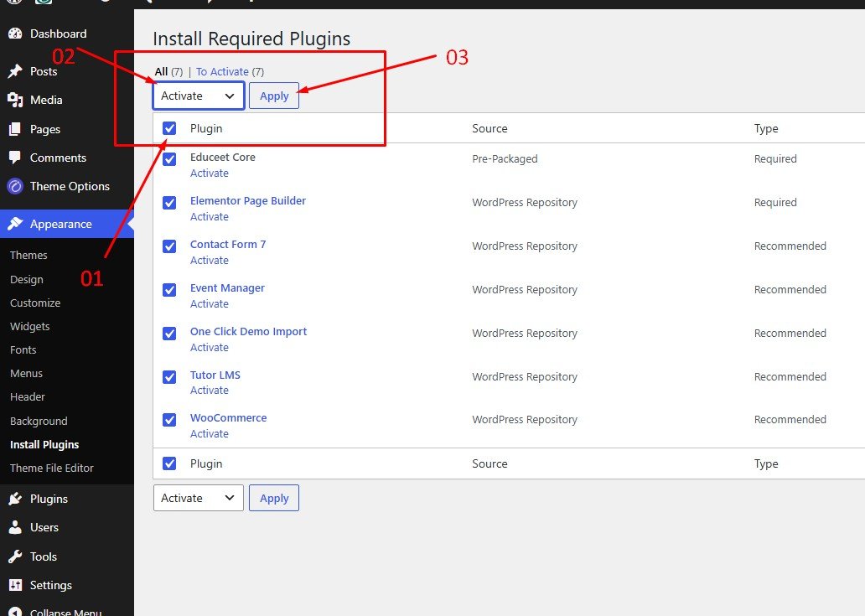
Task: Click Activate under Educeet Core
Action: [x=210, y=173]
